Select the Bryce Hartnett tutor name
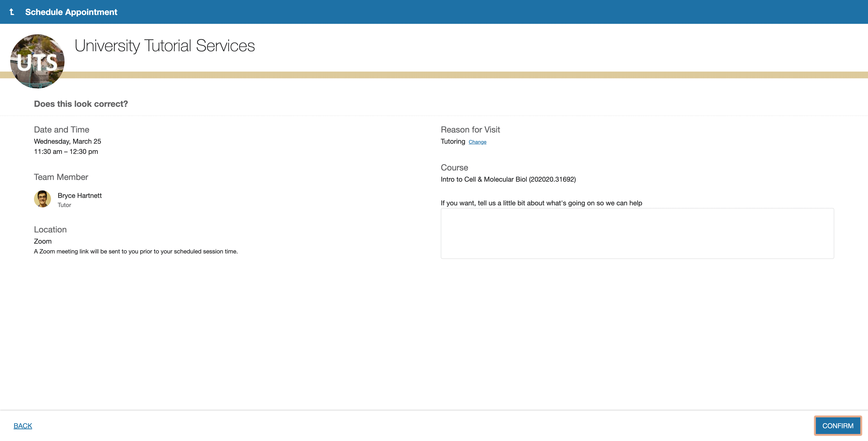The width and height of the screenshot is (868, 441). [x=79, y=196]
